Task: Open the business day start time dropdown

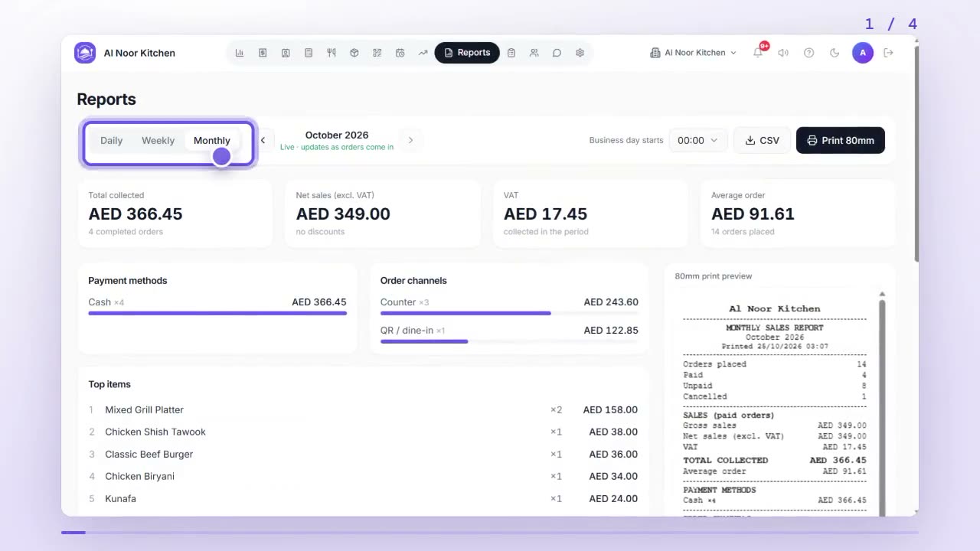Action: (x=697, y=140)
